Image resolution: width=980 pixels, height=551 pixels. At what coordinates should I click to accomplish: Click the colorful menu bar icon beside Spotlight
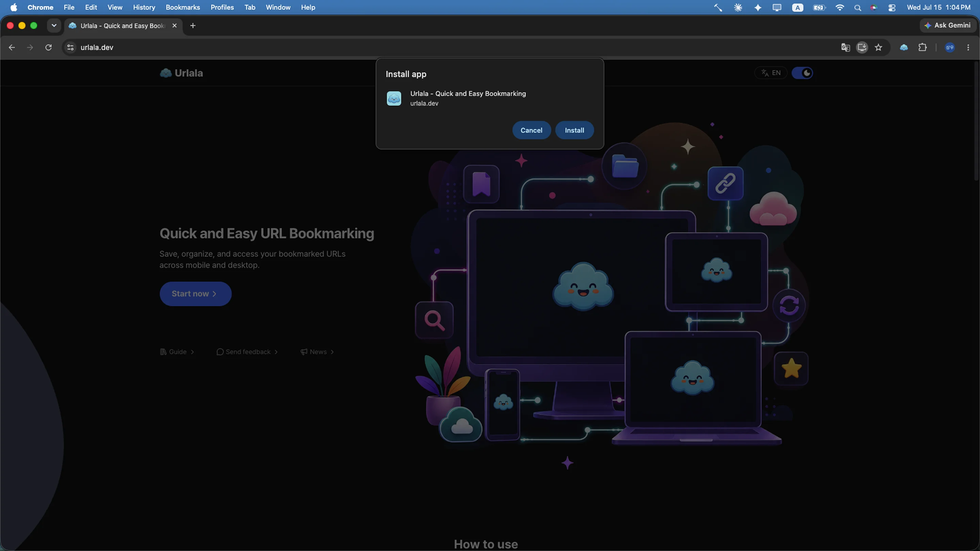click(x=874, y=7)
